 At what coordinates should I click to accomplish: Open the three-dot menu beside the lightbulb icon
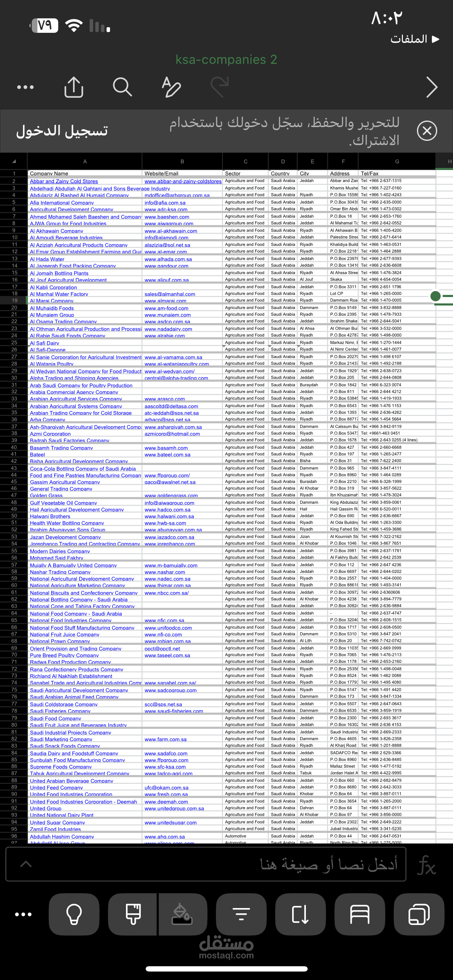(23, 914)
